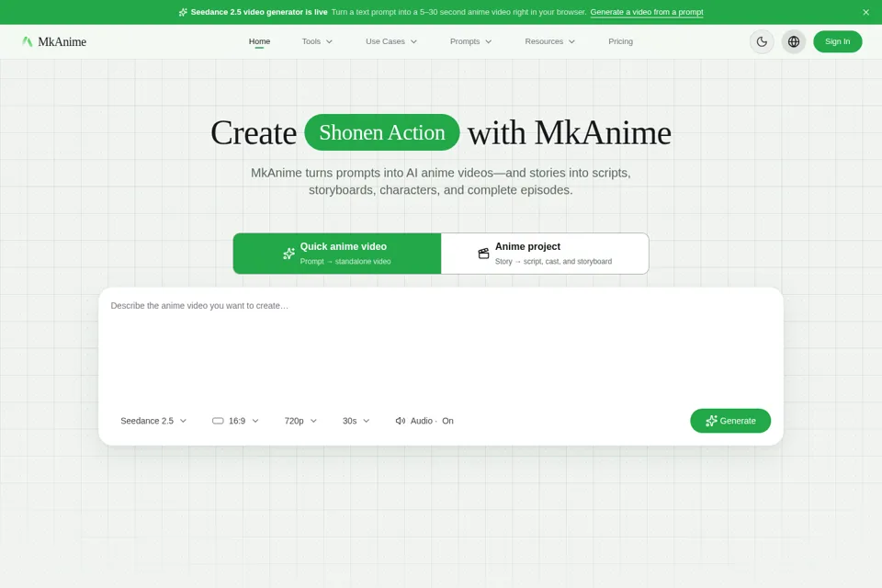Expand the Tools menu
This screenshot has height=588, width=882.
pos(317,41)
